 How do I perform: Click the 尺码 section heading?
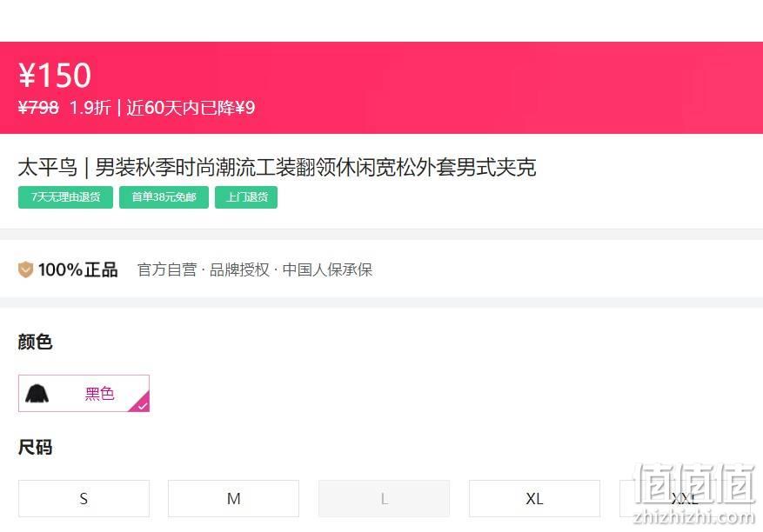35,447
